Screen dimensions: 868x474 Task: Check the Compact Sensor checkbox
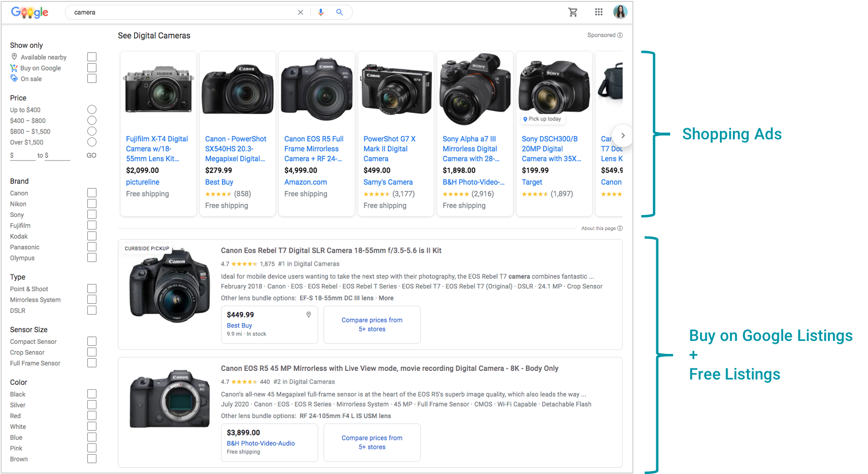pos(92,341)
